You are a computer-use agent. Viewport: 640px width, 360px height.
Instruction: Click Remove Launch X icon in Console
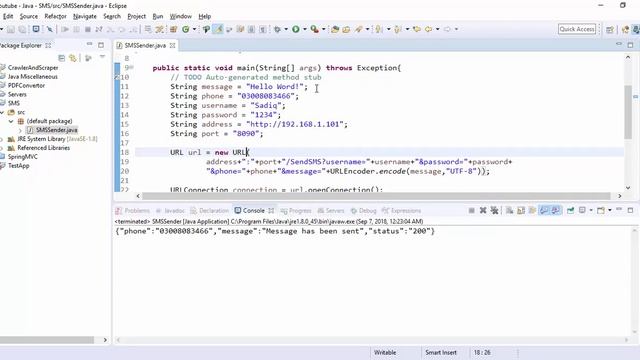point(483,210)
